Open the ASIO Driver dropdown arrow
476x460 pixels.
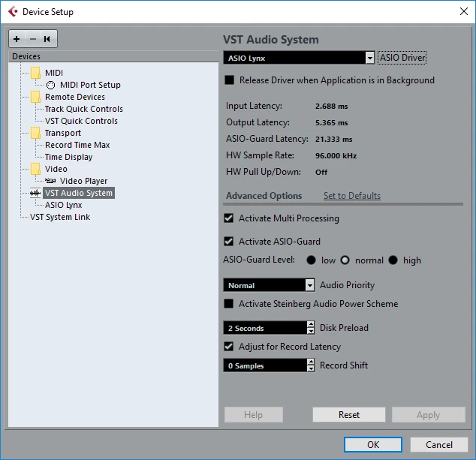point(369,58)
